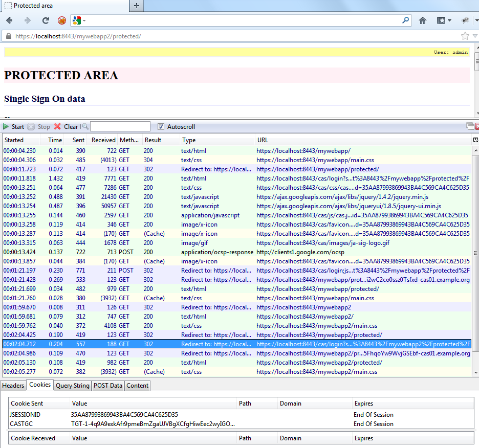
Task: Open the URL history dropdown arrow
Action: click(475, 36)
